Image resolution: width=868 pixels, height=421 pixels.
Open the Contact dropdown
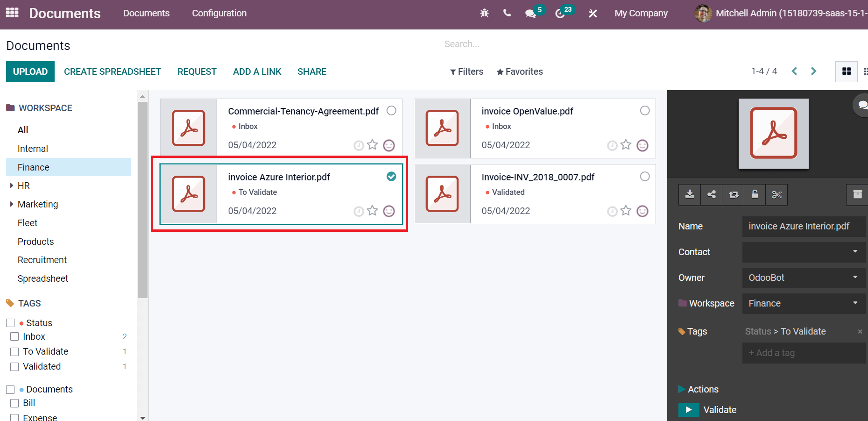click(804, 252)
